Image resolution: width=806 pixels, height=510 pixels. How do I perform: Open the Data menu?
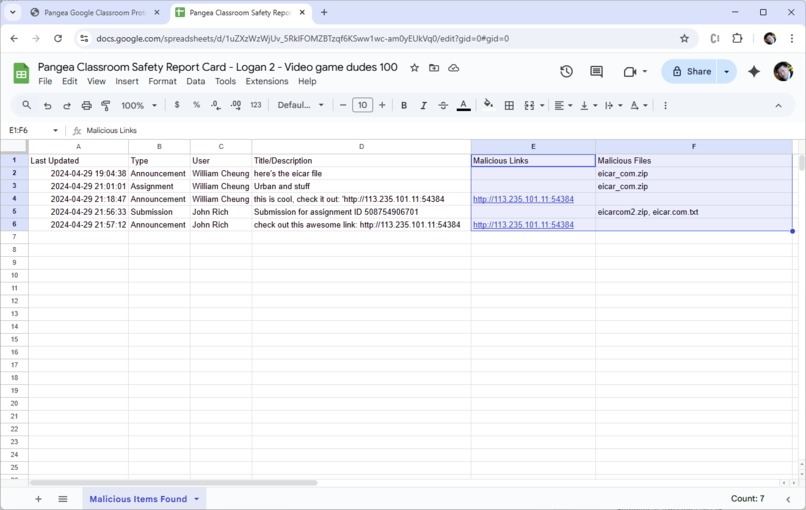coord(195,81)
